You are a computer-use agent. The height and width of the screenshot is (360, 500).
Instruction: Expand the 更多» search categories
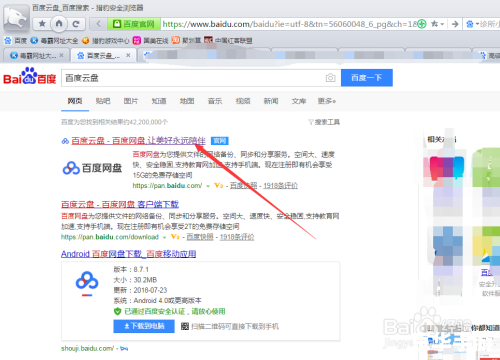click(x=327, y=101)
